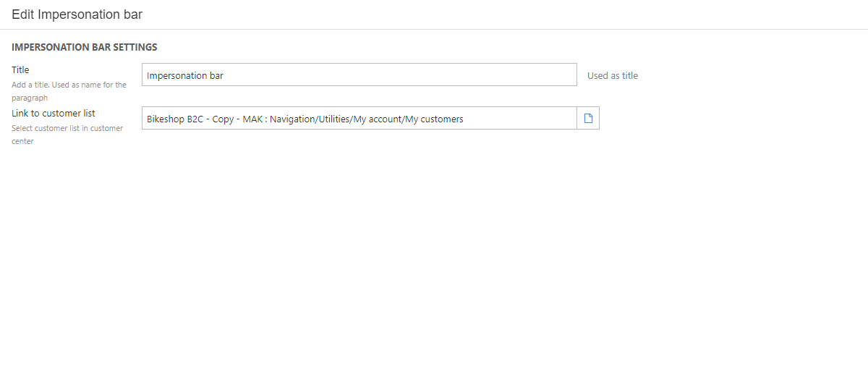Click the 'Title' field label
The width and height of the screenshot is (868, 385).
click(20, 70)
